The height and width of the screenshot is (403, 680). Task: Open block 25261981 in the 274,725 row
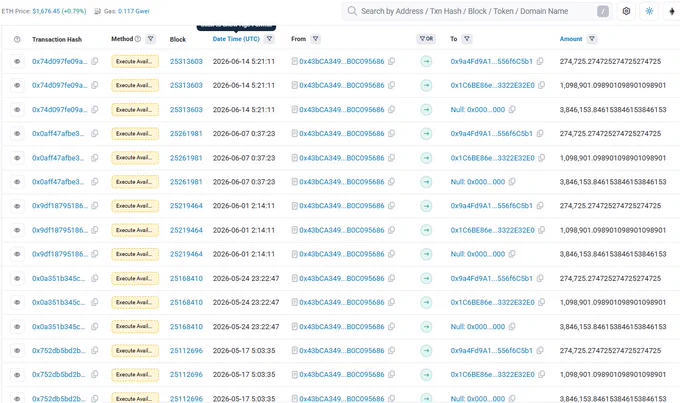tap(186, 134)
